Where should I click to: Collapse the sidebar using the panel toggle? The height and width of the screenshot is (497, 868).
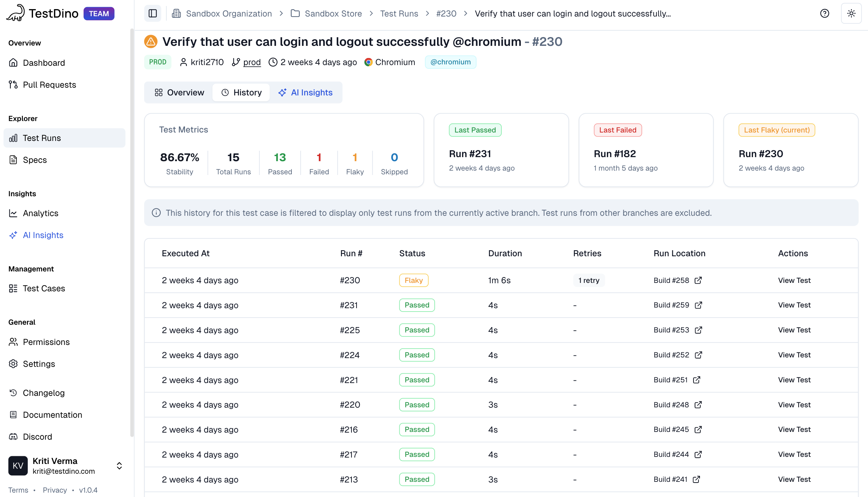click(152, 13)
